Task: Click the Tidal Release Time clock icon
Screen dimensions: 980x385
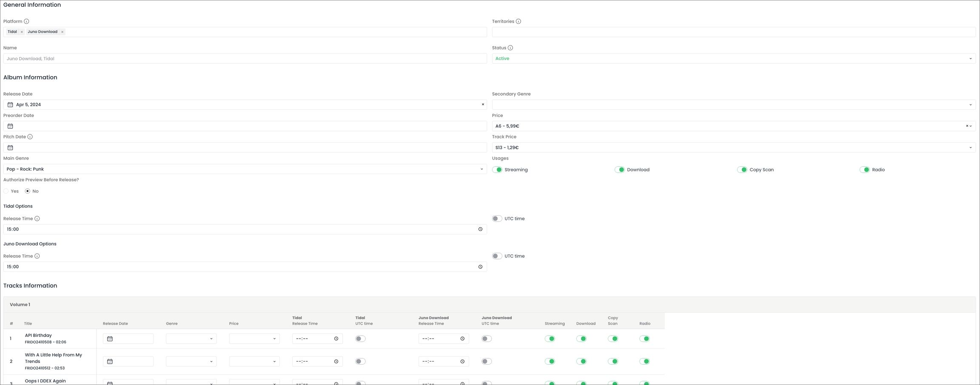Action: tap(480, 229)
